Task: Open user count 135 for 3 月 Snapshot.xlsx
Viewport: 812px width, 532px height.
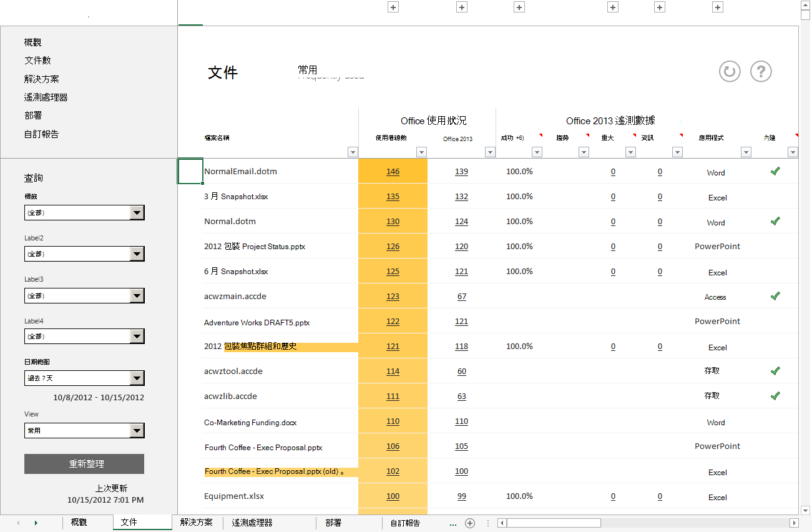Action: [x=393, y=197]
